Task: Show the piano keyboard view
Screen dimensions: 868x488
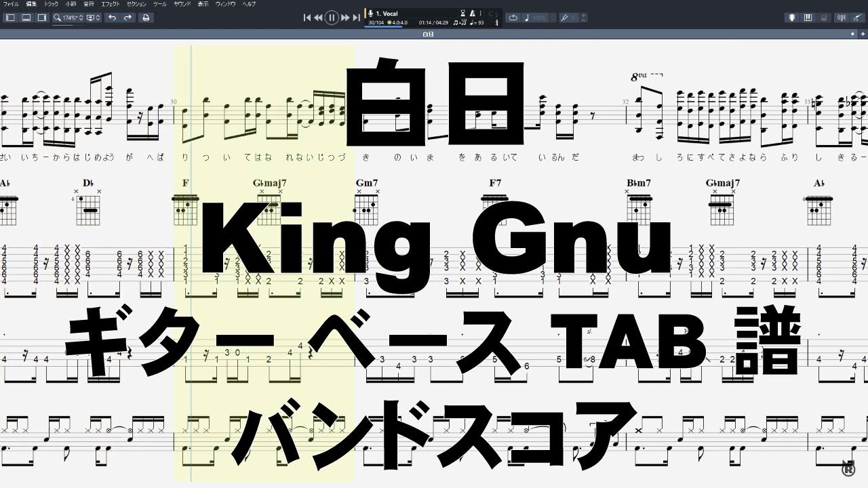Action: click(x=808, y=18)
